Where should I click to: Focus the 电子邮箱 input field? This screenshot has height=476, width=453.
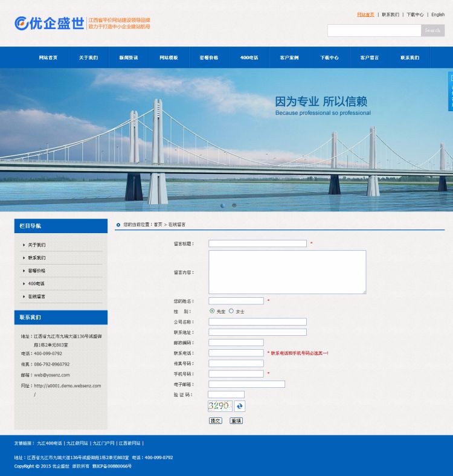246,384
